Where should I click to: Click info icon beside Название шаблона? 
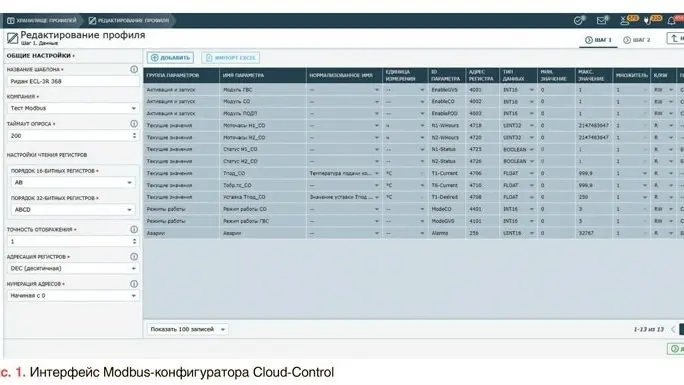(134, 69)
